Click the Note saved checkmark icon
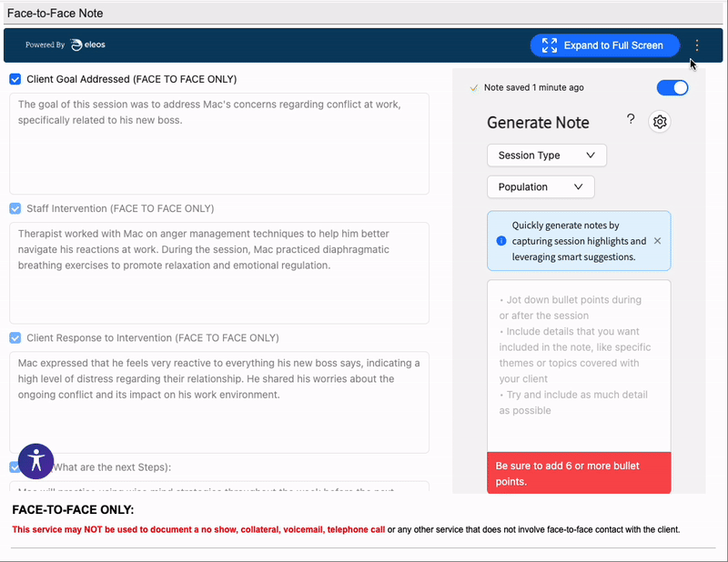 click(x=474, y=87)
